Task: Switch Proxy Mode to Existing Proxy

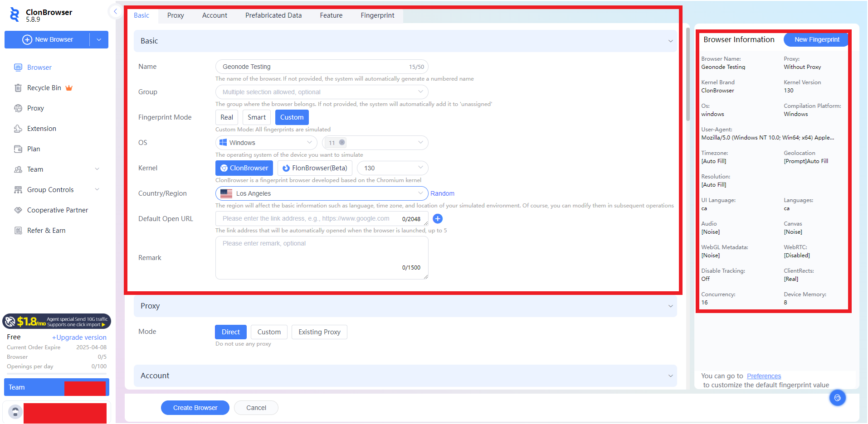Action: click(x=319, y=332)
